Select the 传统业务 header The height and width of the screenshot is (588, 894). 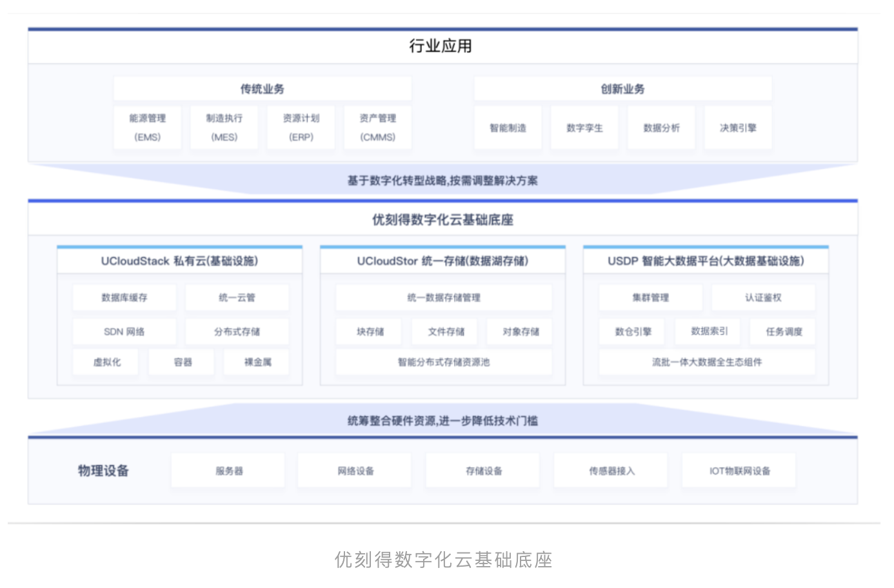[x=262, y=89]
